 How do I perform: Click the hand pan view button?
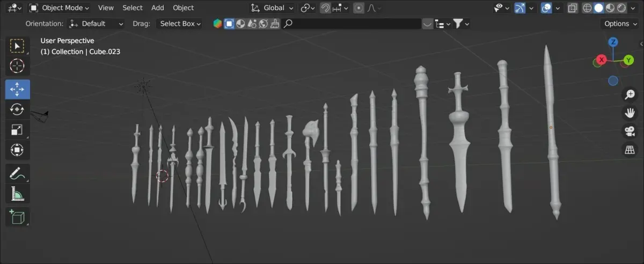click(x=630, y=113)
